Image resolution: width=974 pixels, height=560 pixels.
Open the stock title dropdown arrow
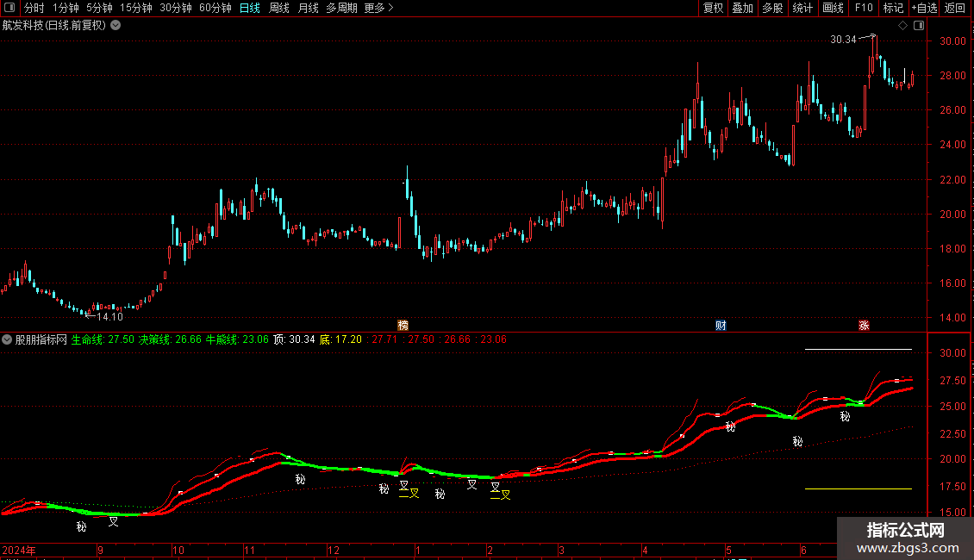(116, 26)
